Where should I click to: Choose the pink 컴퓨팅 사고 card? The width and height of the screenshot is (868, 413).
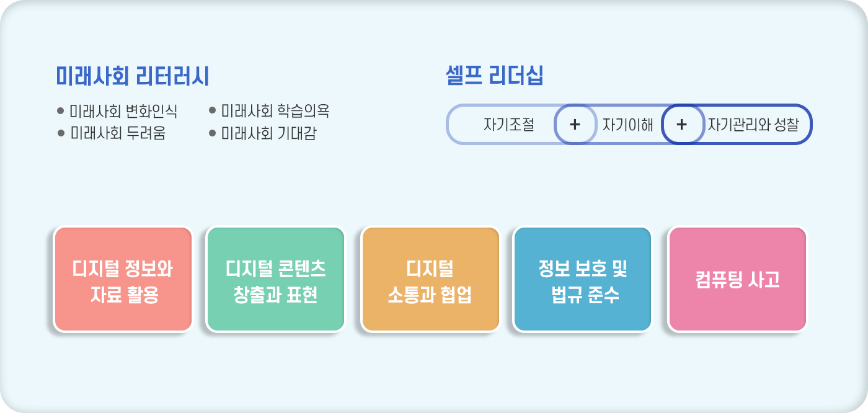[x=737, y=280]
